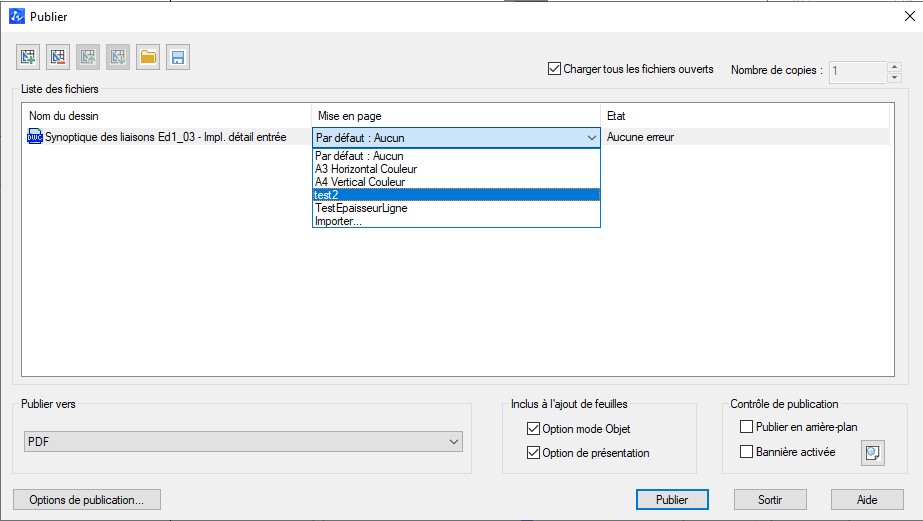This screenshot has width=923, height=521.
Task: Select TestEpaisseurLigne page setup
Action: pyautogui.click(x=456, y=208)
